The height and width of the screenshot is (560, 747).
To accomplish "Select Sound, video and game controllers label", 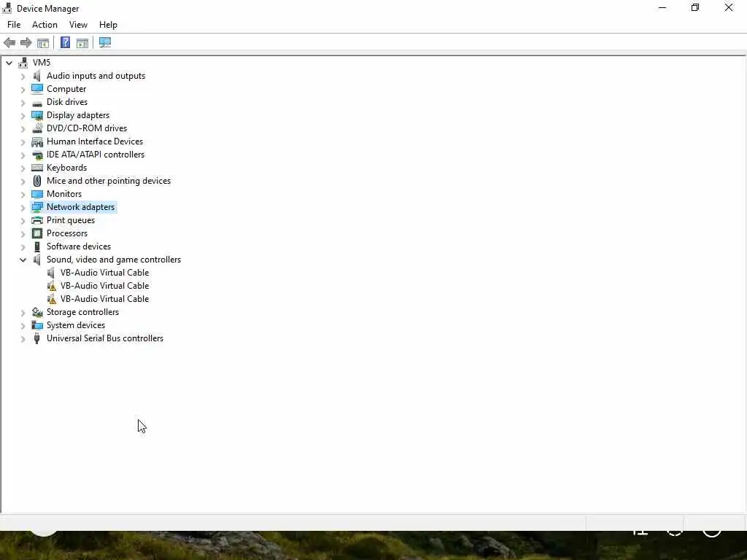I will click(114, 260).
